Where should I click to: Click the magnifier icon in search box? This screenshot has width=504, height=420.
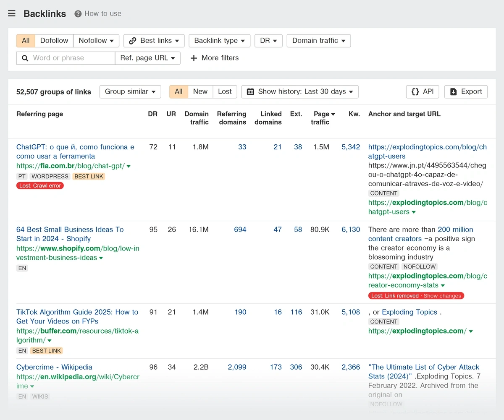pos(25,58)
